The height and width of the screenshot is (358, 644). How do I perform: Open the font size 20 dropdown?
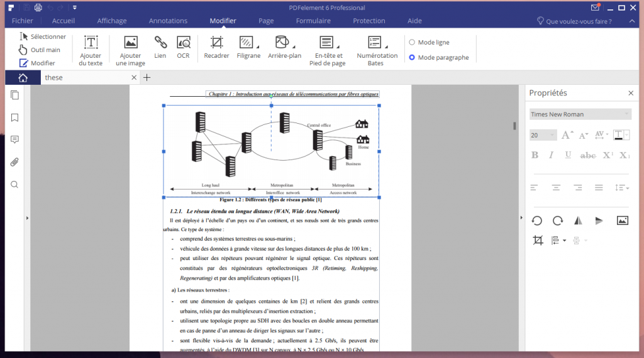pos(543,135)
